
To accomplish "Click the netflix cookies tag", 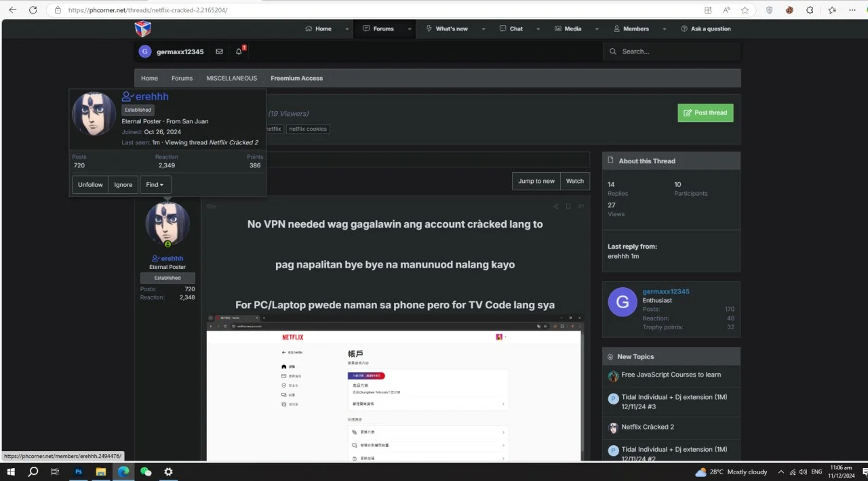I will 308,129.
